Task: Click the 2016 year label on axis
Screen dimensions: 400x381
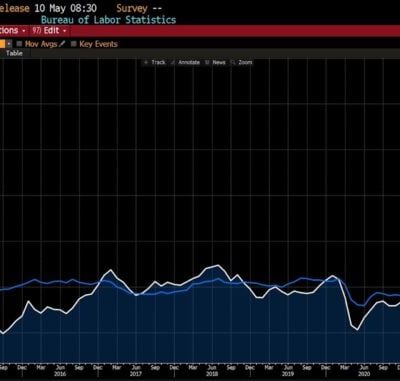Action: point(60,374)
